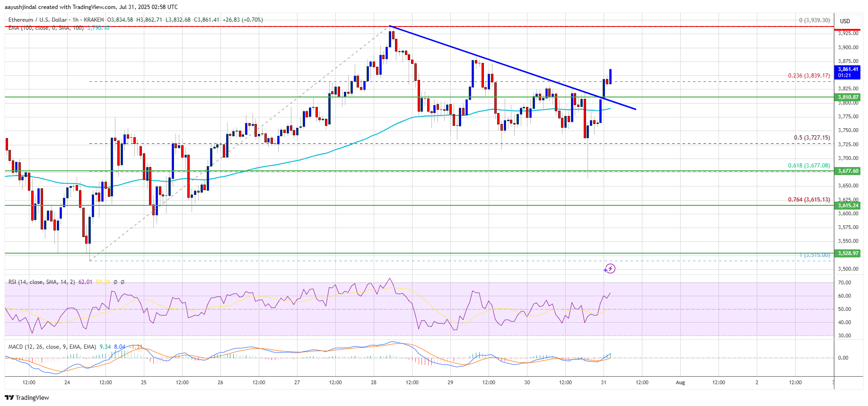Click the MACD indicator legend label
868x406 pixels.
coord(52,347)
